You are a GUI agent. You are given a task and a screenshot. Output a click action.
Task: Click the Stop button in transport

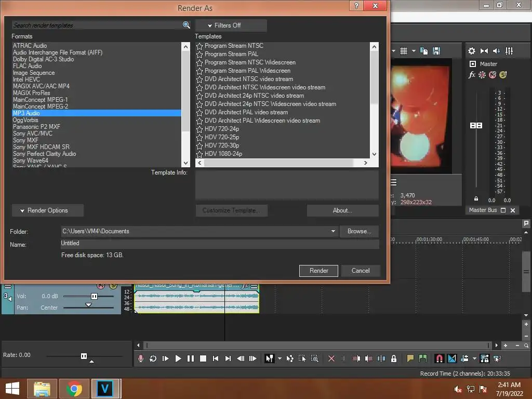click(203, 358)
